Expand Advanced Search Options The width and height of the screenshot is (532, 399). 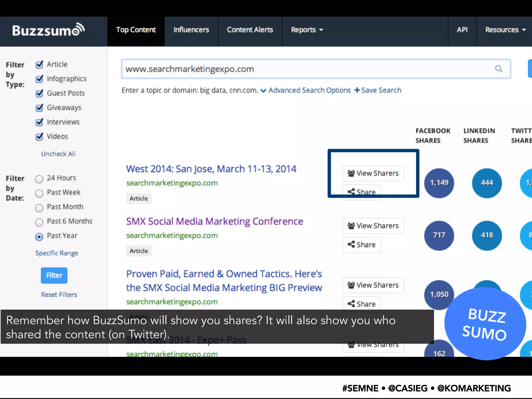point(306,90)
